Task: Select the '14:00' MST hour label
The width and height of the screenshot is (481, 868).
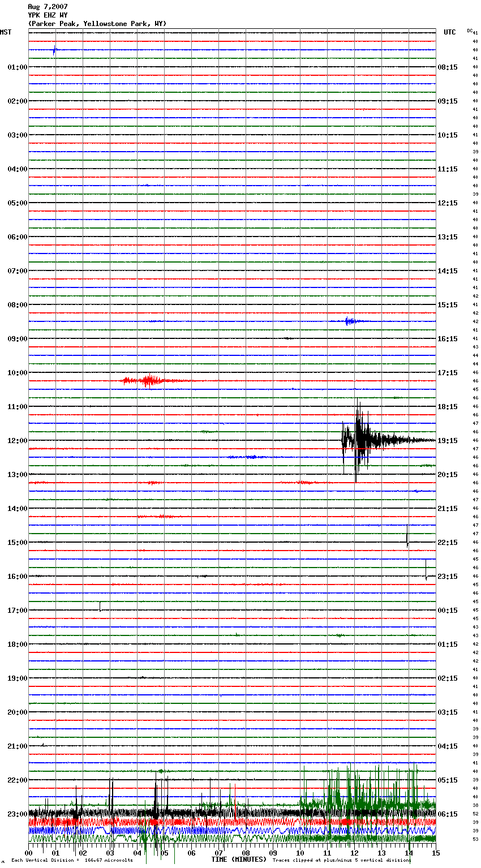Action: [x=18, y=509]
